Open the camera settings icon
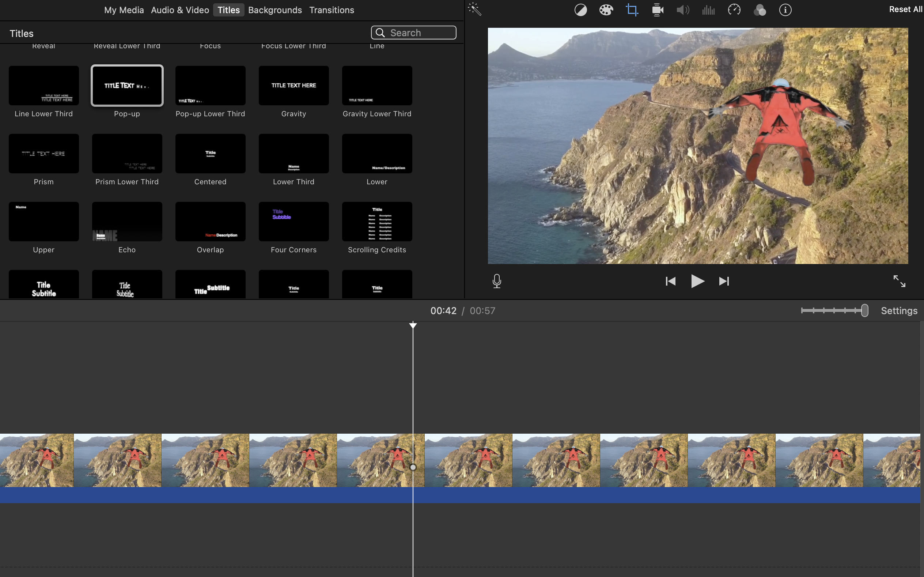Image resolution: width=924 pixels, height=577 pixels. [x=657, y=10]
